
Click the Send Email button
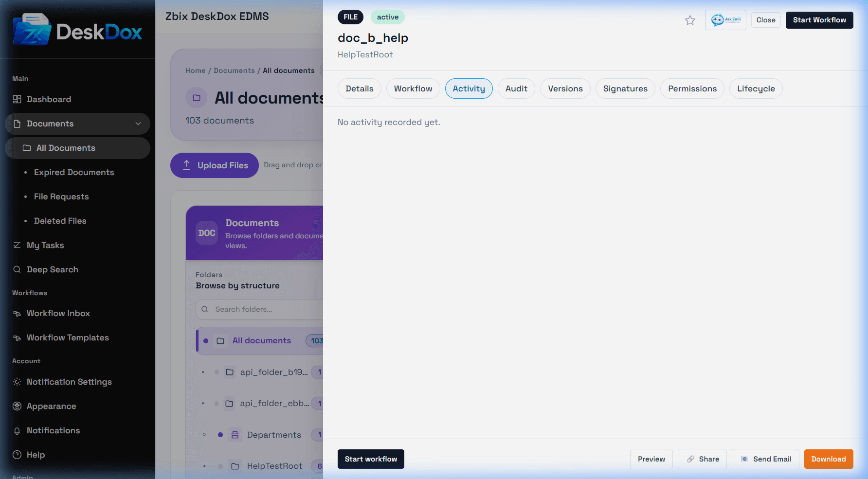pos(766,459)
